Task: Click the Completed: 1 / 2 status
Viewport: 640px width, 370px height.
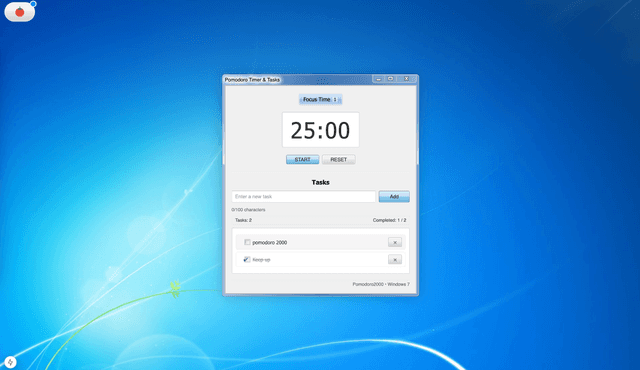Action: (389, 220)
